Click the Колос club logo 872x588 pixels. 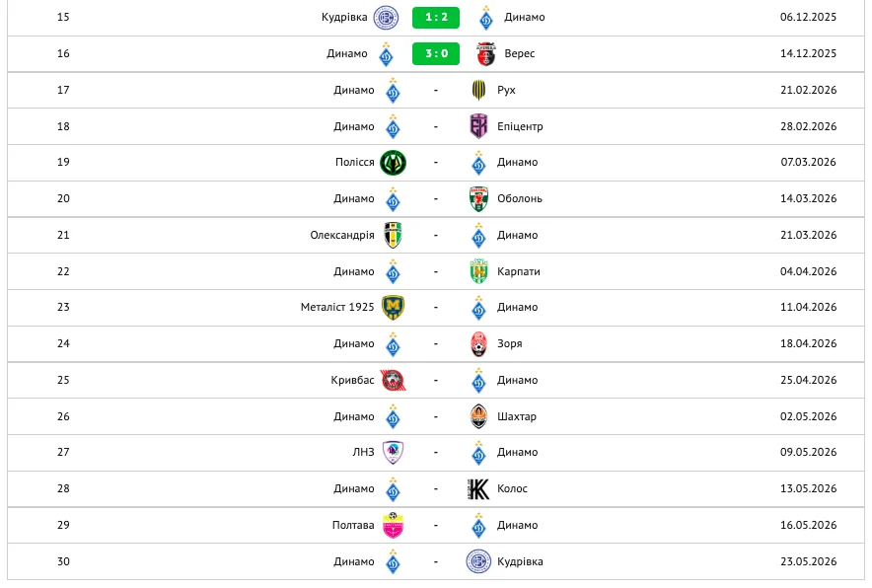(x=478, y=489)
